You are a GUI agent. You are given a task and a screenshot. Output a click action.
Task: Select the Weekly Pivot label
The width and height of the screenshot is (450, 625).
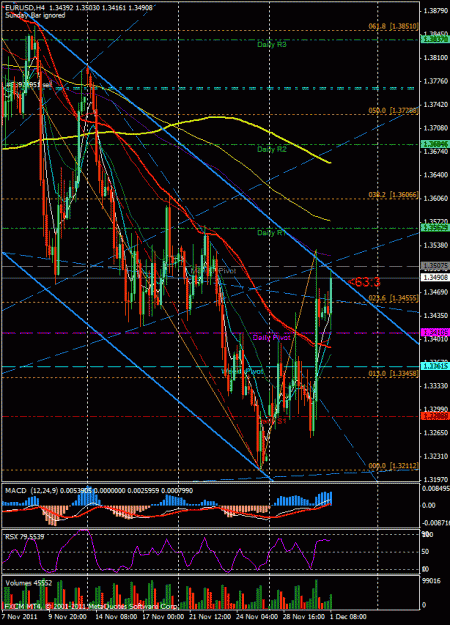coord(242,371)
